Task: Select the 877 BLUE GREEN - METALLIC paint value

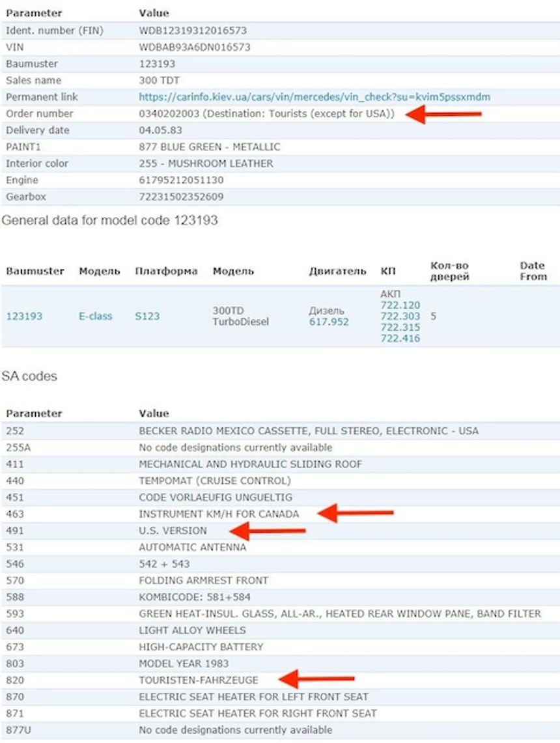Action: tap(209, 147)
